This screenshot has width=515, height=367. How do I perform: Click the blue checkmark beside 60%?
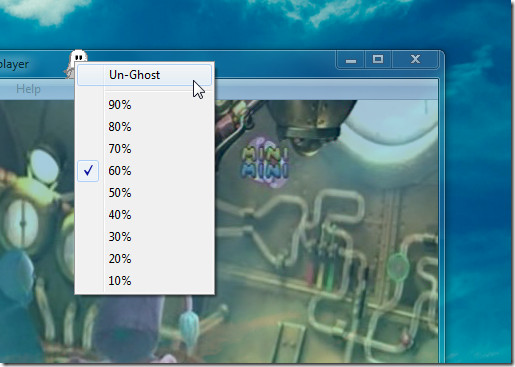coord(88,171)
